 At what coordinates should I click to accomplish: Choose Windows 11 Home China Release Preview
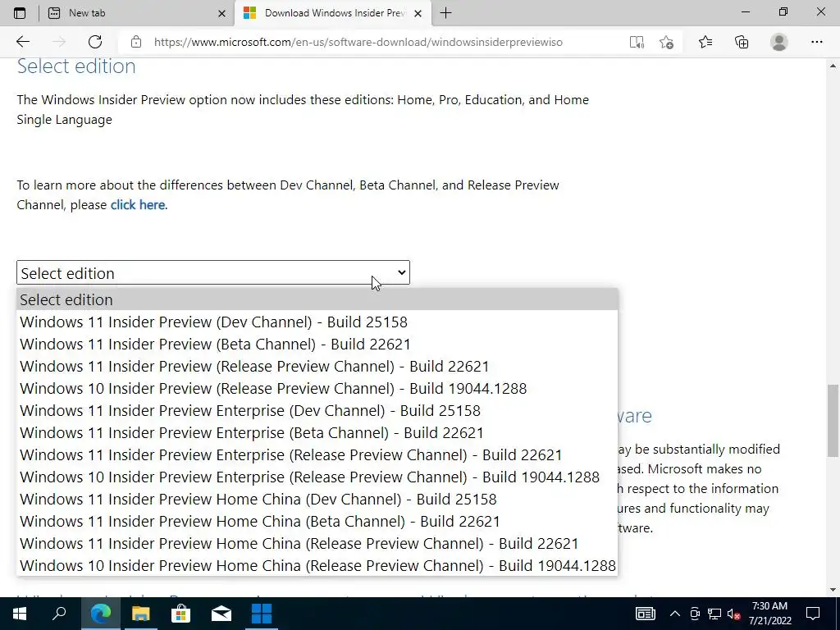point(317,543)
